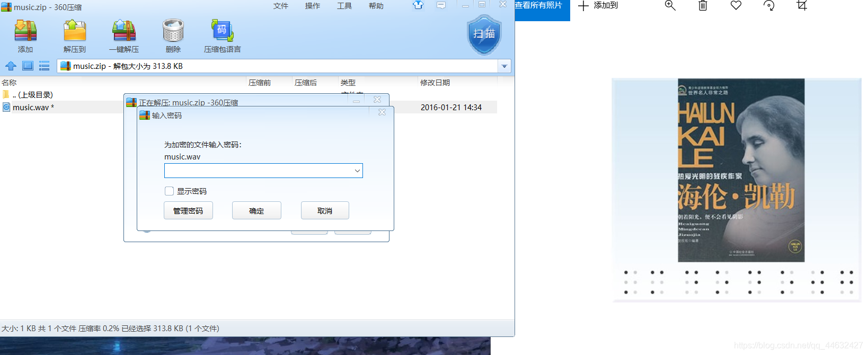This screenshot has height=355, width=868.
Task: Close the 输入密码 password dialog
Action: click(382, 112)
